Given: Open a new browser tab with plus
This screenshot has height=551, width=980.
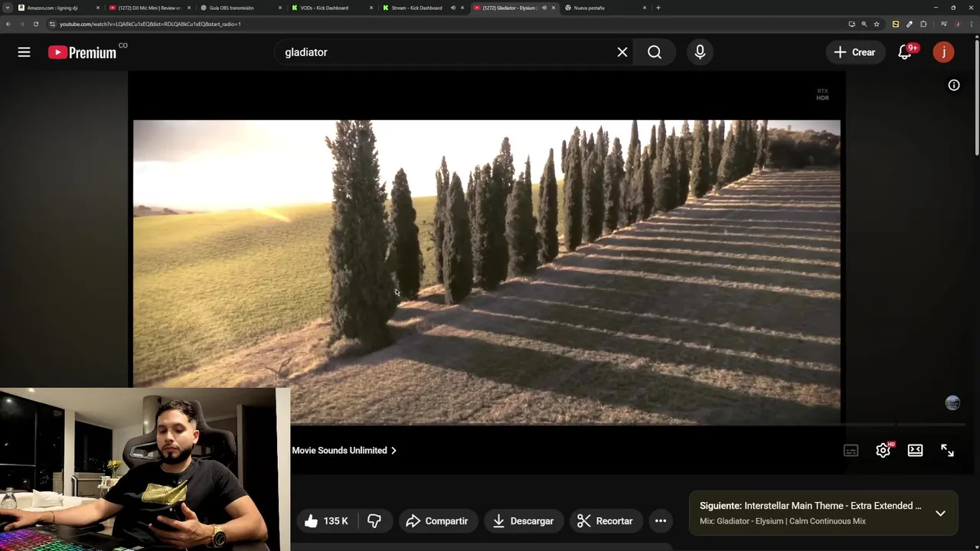Looking at the screenshot, I should coord(658,8).
